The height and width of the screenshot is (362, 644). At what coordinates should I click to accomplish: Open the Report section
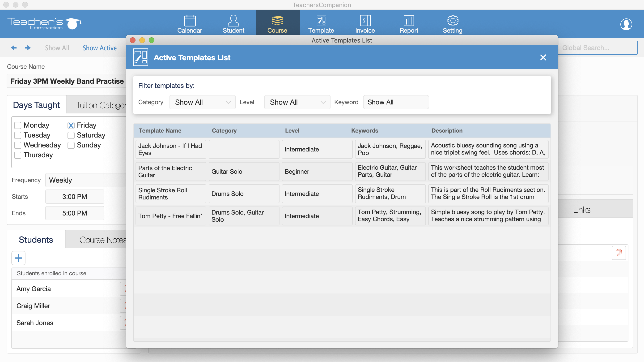(x=409, y=24)
